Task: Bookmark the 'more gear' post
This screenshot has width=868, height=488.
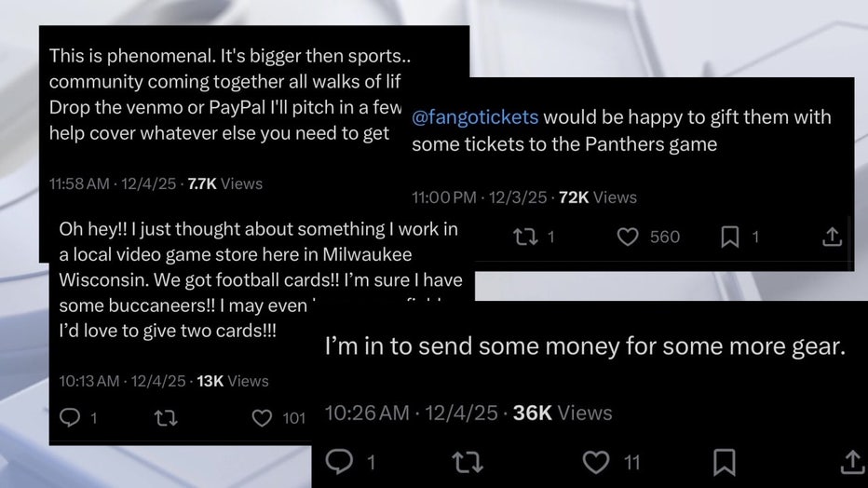Action: click(724, 461)
